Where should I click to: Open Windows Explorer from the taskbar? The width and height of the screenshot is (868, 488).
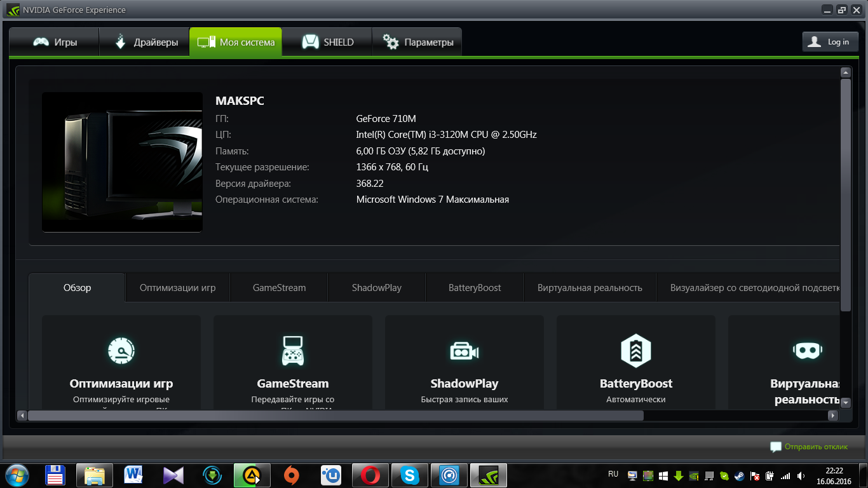coord(95,475)
